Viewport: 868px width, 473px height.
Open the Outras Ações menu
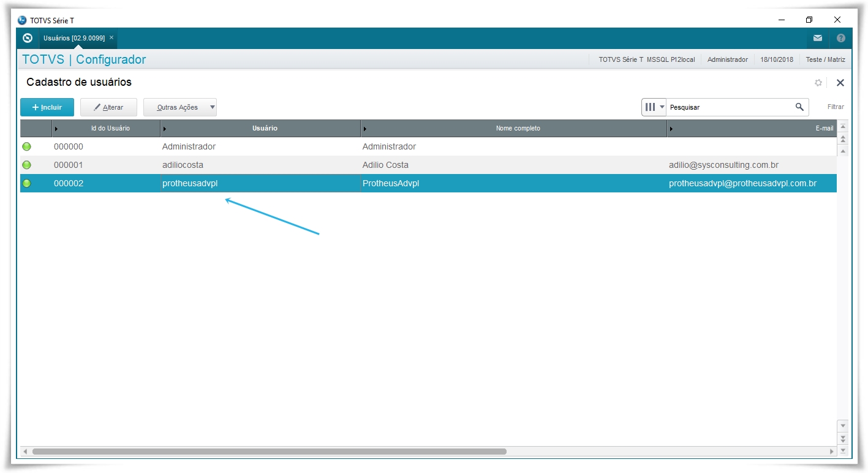coord(180,107)
